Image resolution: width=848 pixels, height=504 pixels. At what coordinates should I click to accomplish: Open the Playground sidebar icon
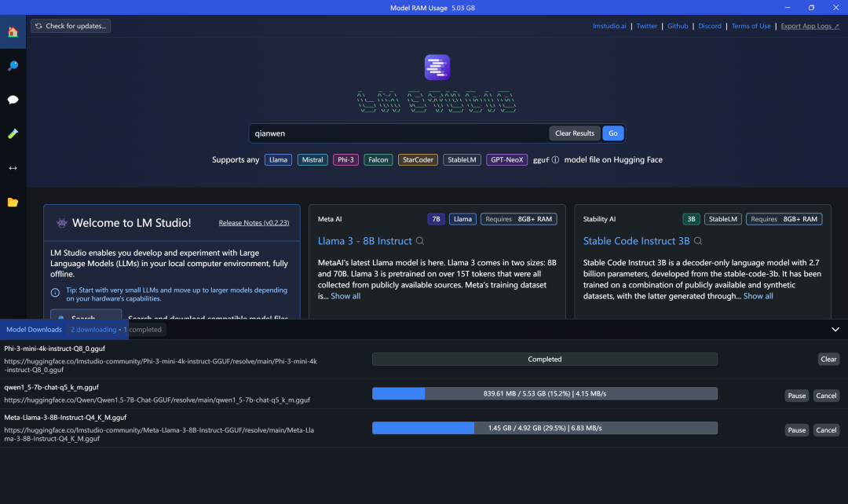[x=13, y=133]
